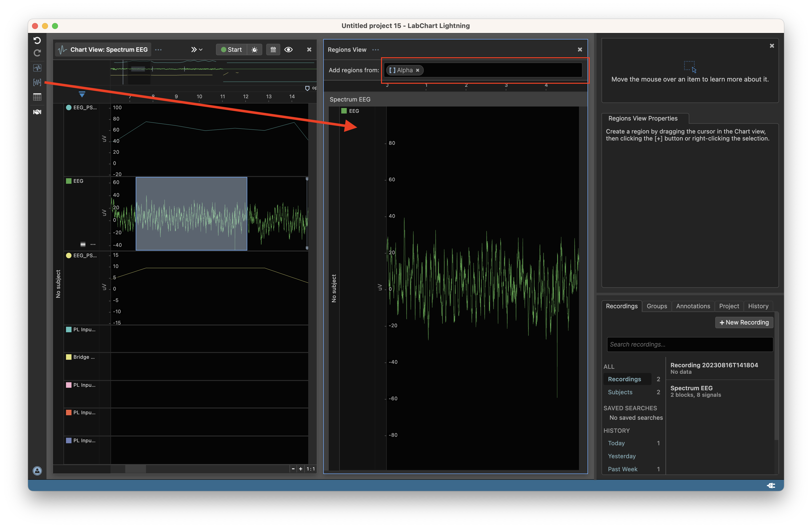Open the Chart View options menu
Screen dimensions: 812x528
pos(158,49)
